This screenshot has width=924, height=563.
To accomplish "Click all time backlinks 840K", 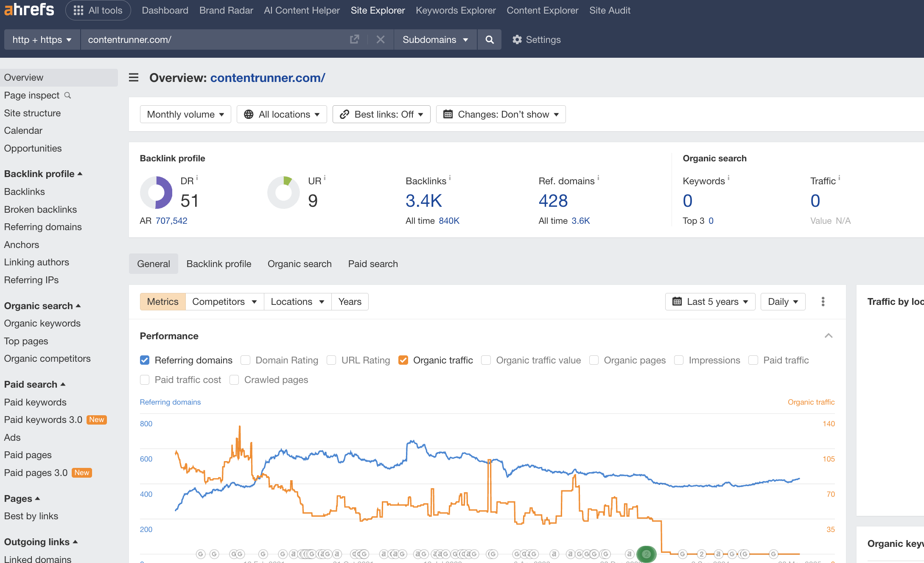I will pyautogui.click(x=449, y=221).
